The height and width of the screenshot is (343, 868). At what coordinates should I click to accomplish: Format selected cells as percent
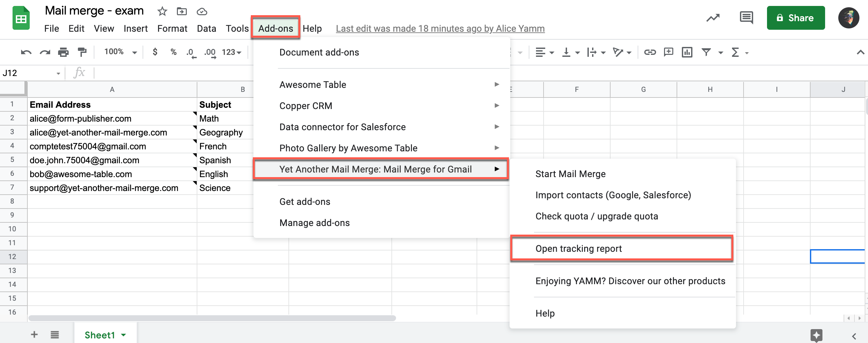(x=173, y=52)
